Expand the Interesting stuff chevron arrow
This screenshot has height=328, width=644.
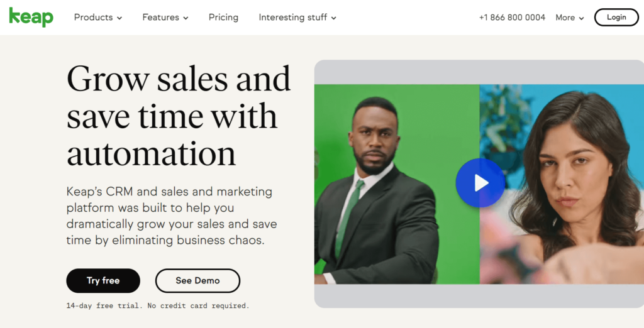click(333, 18)
